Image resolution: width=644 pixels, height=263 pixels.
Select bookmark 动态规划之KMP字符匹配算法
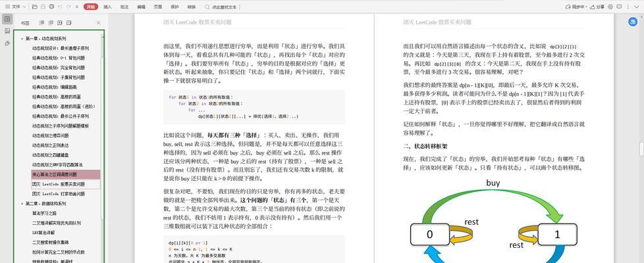coord(57,164)
